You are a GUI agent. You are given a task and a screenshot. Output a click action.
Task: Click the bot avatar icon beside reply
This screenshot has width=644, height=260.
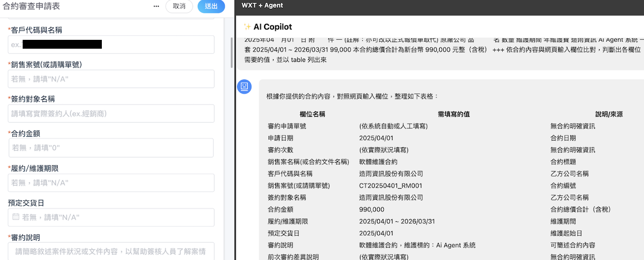click(244, 86)
